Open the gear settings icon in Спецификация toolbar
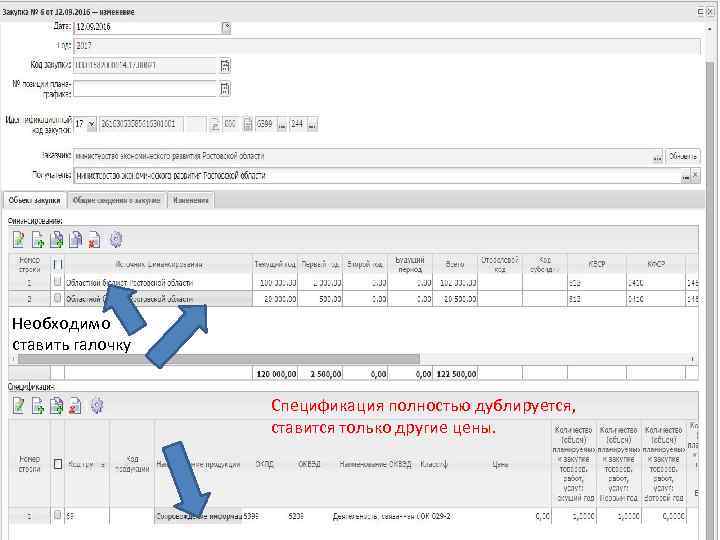 (x=97, y=406)
